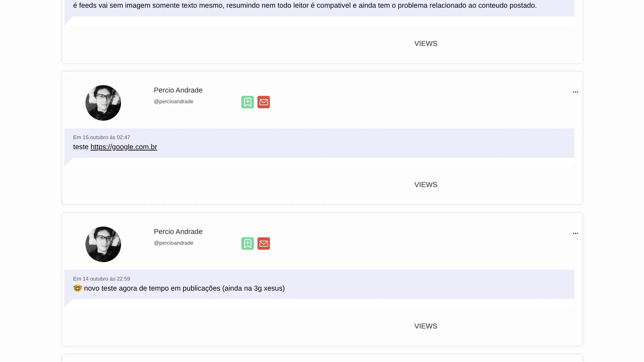The image size is (644, 362).
Task: Click the green bookmark icon on the 14 outubro post
Action: point(247,244)
